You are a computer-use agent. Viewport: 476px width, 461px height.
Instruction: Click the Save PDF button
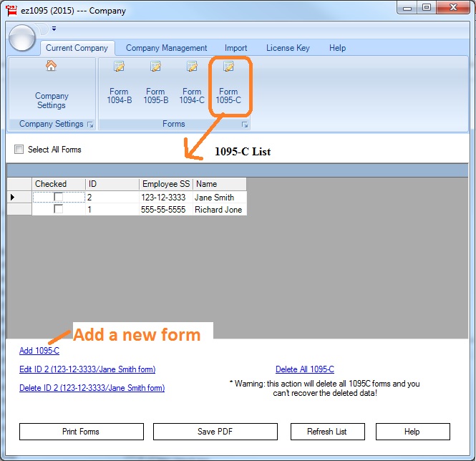215,432
